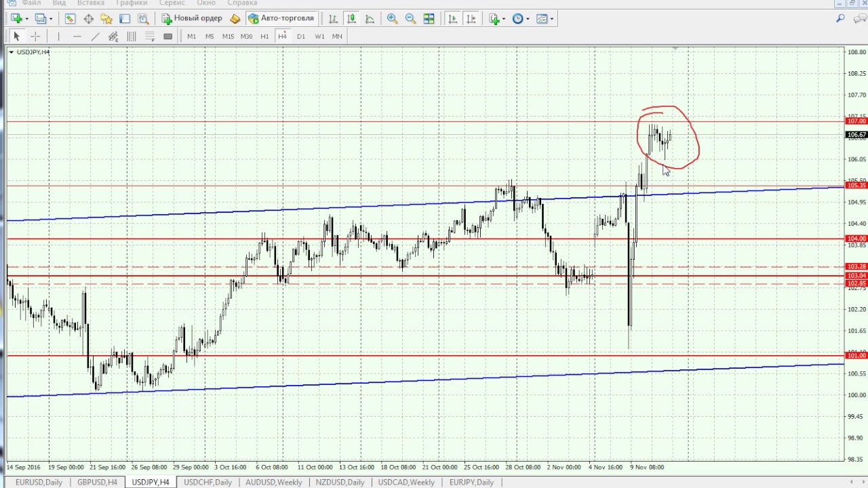Click the search magnifier at top right
The width and height of the screenshot is (868, 488).
tap(840, 19)
